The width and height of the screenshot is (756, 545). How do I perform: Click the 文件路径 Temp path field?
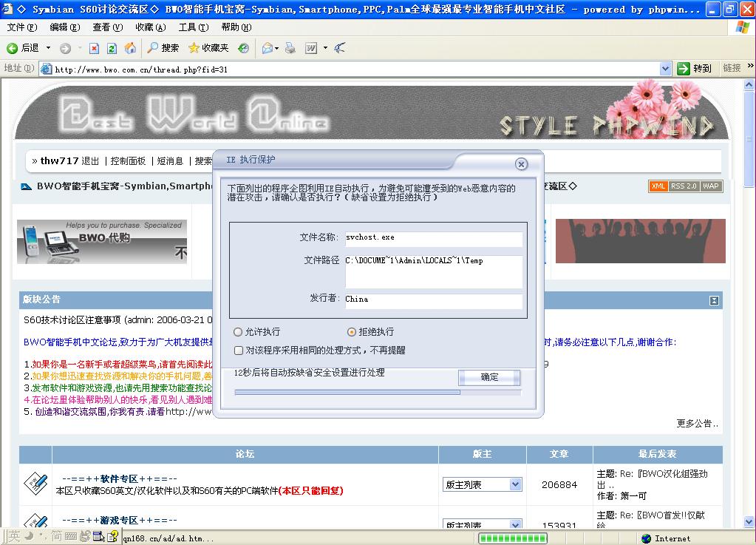[434, 271]
